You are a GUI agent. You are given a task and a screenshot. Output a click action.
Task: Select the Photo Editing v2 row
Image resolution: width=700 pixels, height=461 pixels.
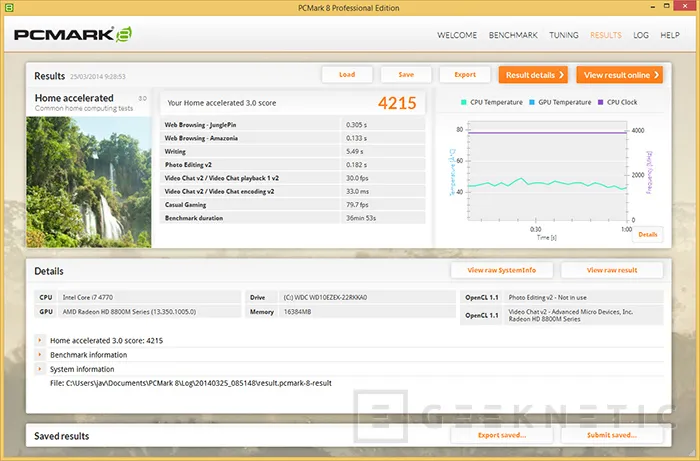click(292, 165)
